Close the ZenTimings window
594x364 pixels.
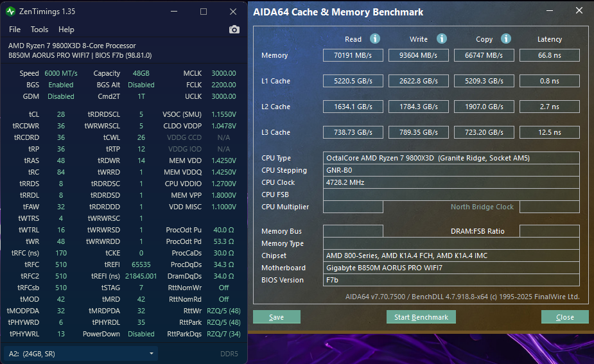coord(233,12)
